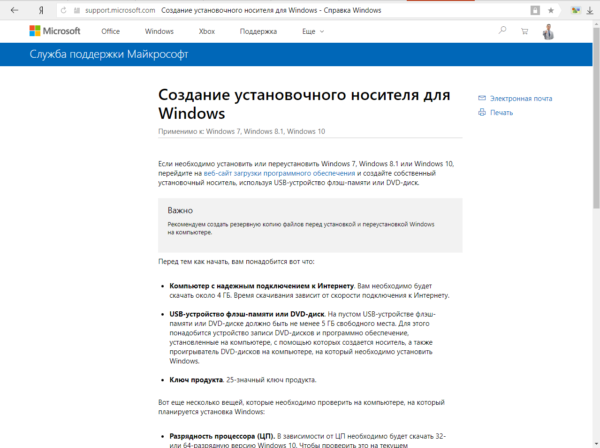Image resolution: width=600 pixels, height=448 pixels.
Task: Reload the page with refresh icon
Action: point(64,10)
